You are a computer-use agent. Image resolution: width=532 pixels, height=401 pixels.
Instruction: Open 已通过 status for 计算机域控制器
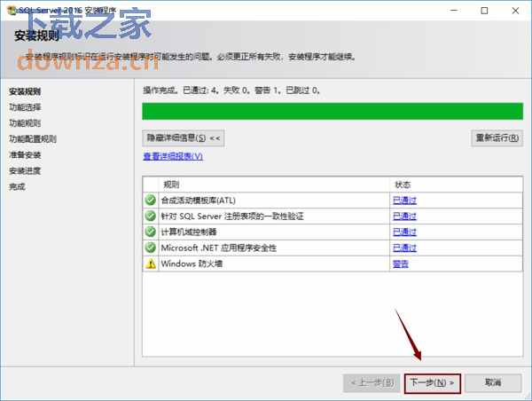(404, 232)
